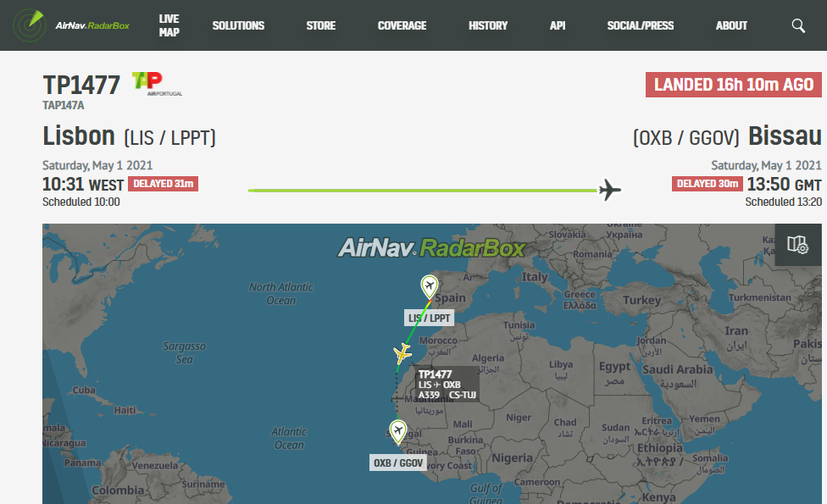Open the History menu item

pyautogui.click(x=488, y=25)
